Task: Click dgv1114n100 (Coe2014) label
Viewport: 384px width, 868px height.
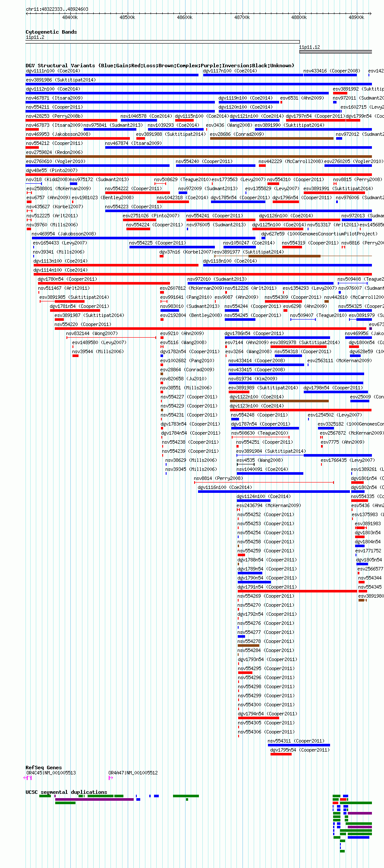Action: tap(60, 270)
